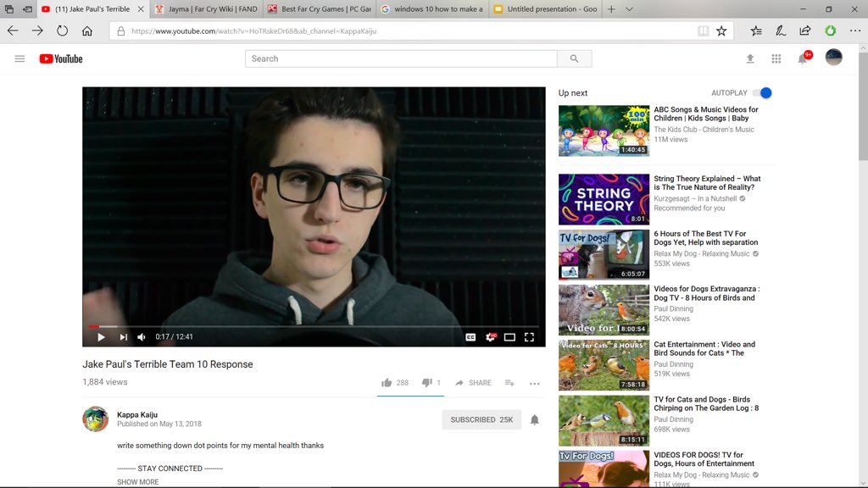Open TV for Cats and Dogs title
868x488 pixels.
[x=706, y=403]
